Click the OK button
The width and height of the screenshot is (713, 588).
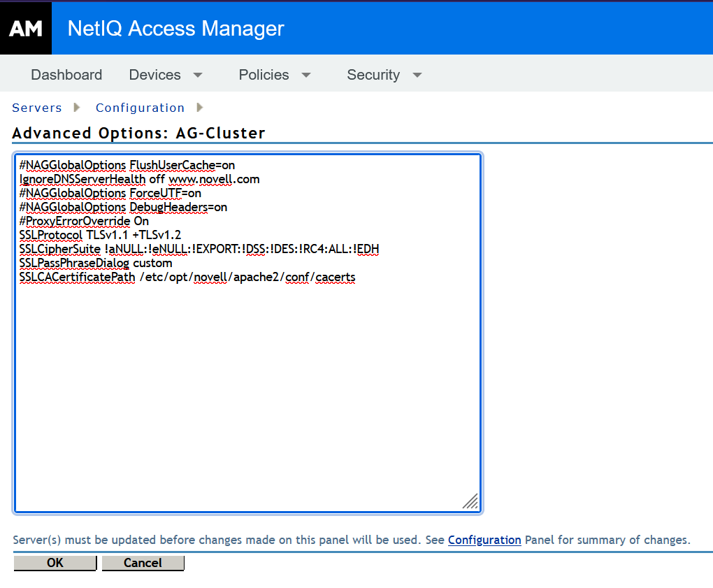[x=55, y=562]
